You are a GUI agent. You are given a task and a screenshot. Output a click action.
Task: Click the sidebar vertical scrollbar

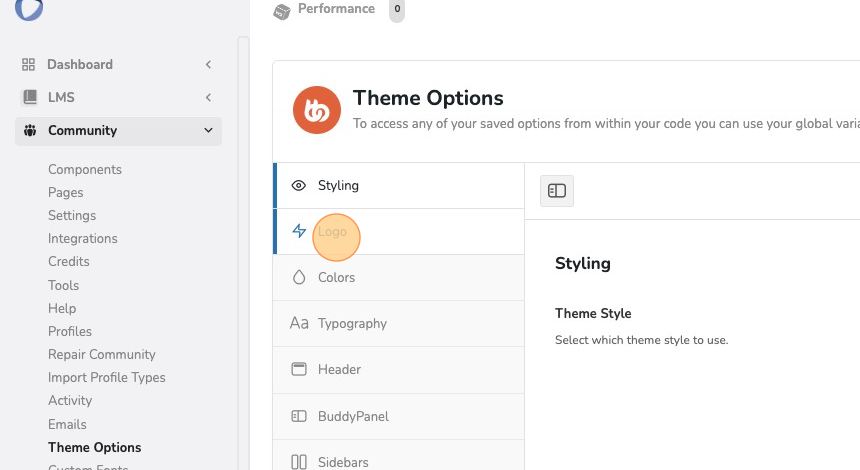click(x=244, y=253)
